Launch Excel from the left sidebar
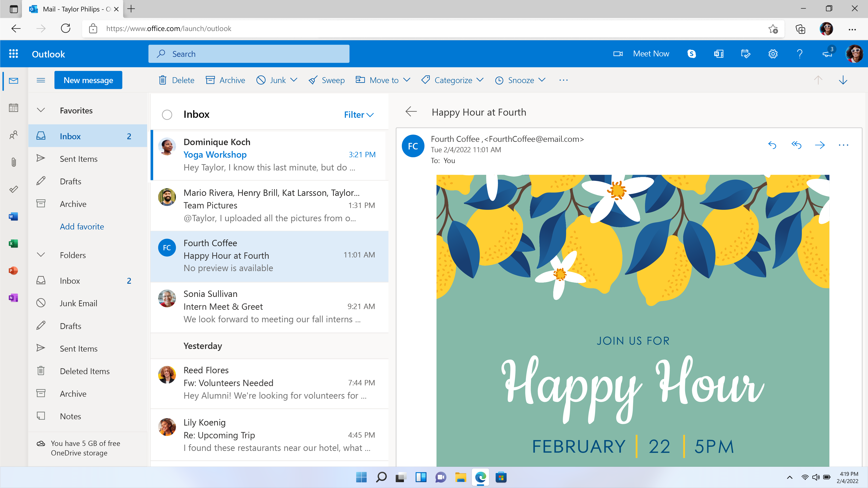Viewport: 868px width, 488px height. tap(13, 244)
